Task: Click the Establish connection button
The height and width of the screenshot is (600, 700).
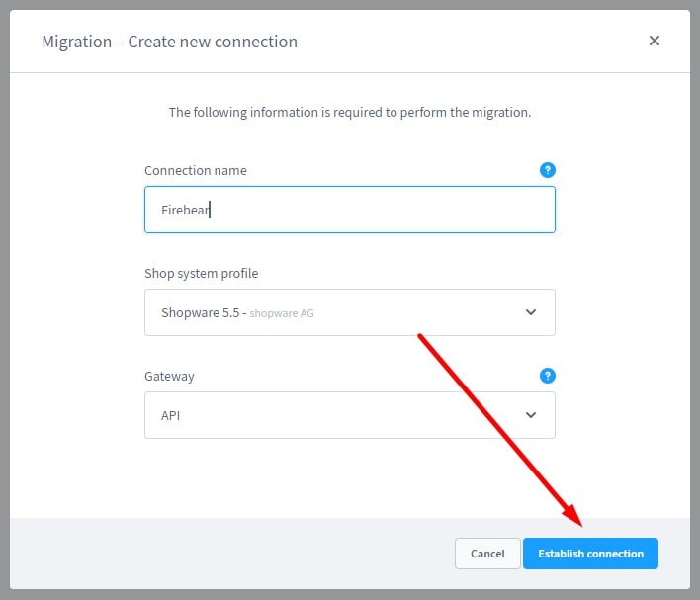Action: [x=590, y=554]
